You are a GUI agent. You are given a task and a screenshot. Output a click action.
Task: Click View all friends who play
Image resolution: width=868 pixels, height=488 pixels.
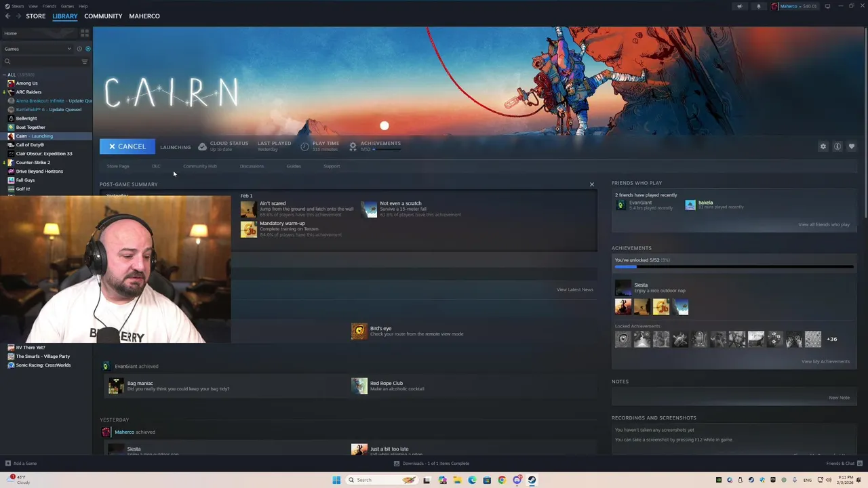(823, 224)
